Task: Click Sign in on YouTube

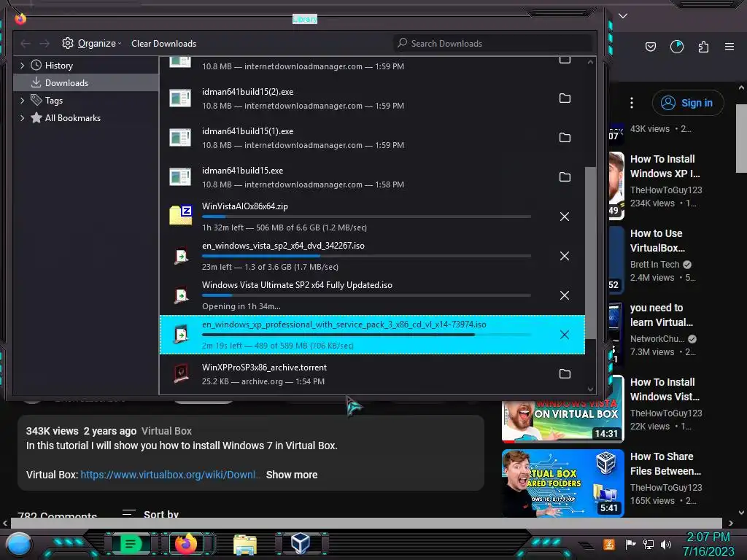Action: point(688,103)
